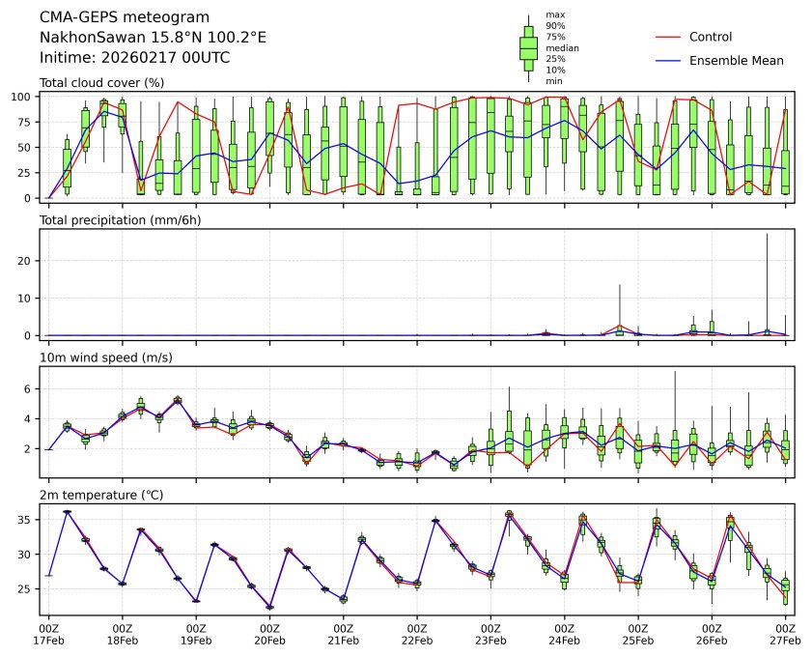Click the 00Z 27Feb axis label
The image size is (812, 657).
point(785,633)
